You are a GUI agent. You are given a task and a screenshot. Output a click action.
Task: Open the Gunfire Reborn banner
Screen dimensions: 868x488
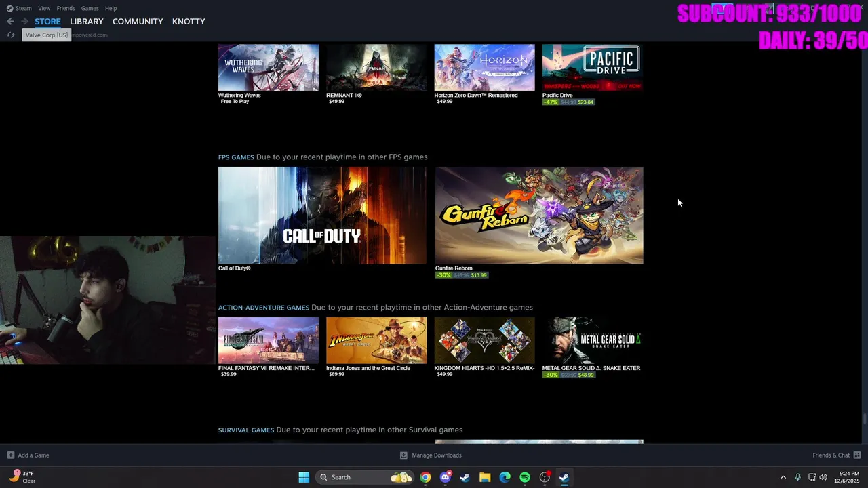(539, 216)
